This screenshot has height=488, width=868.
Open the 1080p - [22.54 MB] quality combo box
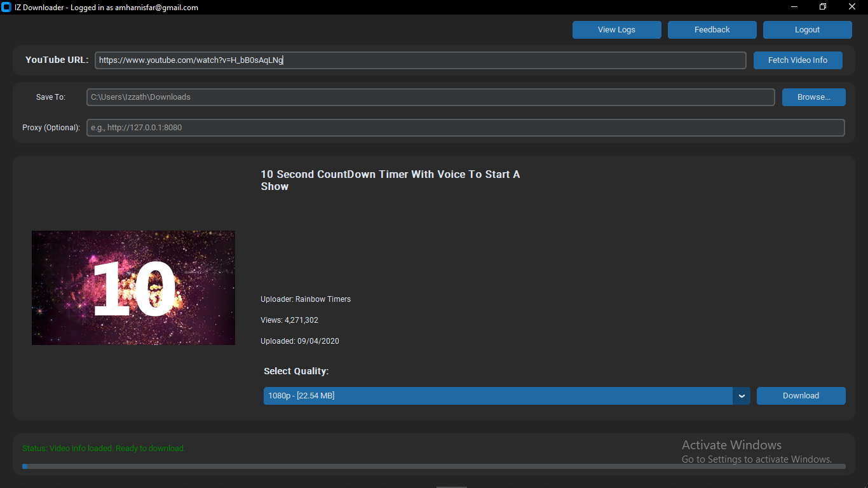498,396
